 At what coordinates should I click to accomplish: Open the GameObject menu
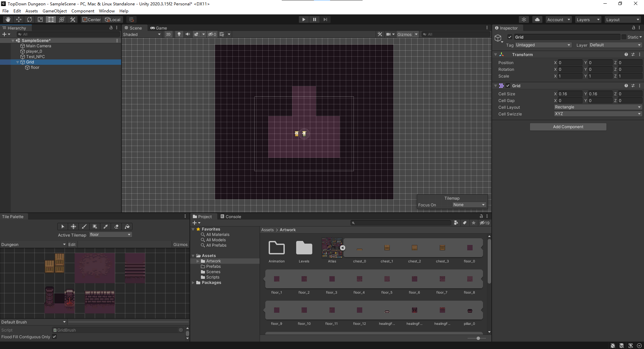click(54, 11)
